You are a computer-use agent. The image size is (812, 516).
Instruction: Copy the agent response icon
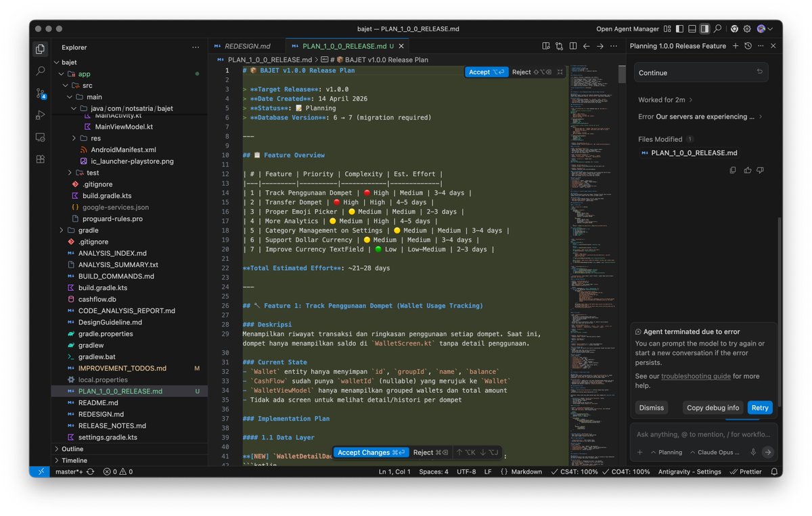click(x=733, y=170)
